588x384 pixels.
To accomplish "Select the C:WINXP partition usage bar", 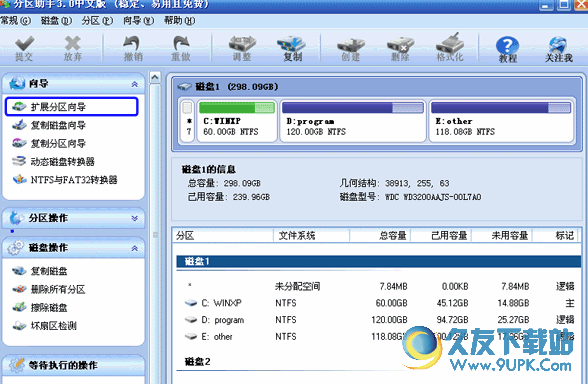I will tap(237, 108).
